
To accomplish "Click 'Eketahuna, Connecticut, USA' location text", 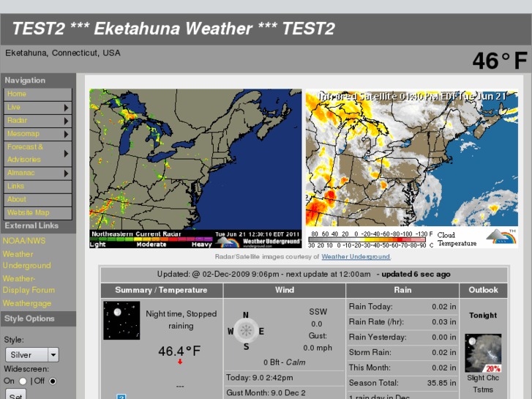I will coord(63,53).
